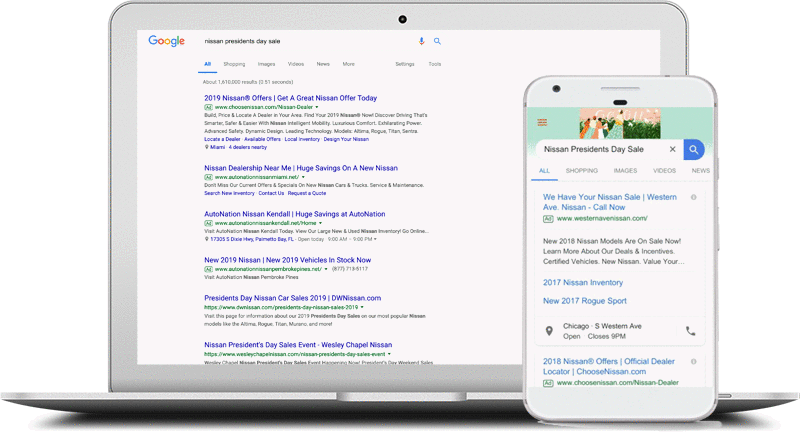Expand dropdown arrow after choosenissan.com URL
Screen dimensions: 800x432
click(x=317, y=107)
